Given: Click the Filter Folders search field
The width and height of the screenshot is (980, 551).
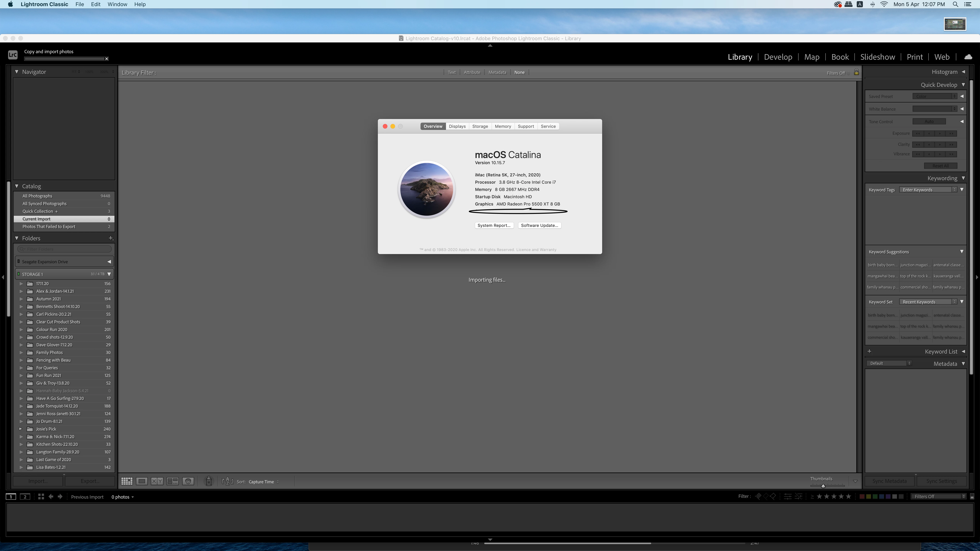Looking at the screenshot, I should 65,249.
